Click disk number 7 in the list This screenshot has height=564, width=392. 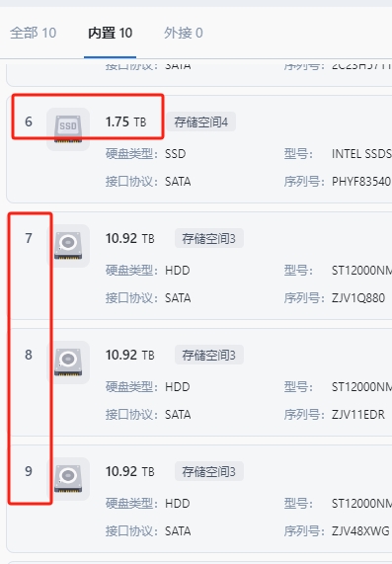click(x=29, y=238)
